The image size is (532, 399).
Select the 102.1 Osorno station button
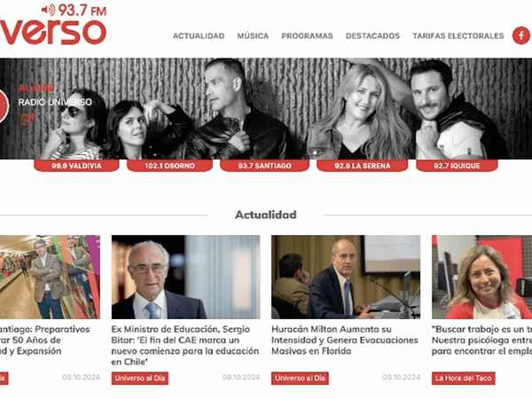click(169, 166)
